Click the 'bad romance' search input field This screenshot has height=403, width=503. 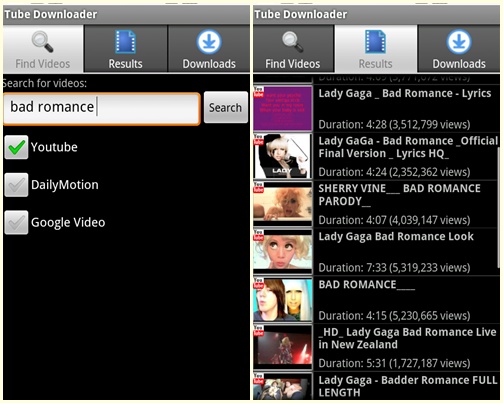102,109
